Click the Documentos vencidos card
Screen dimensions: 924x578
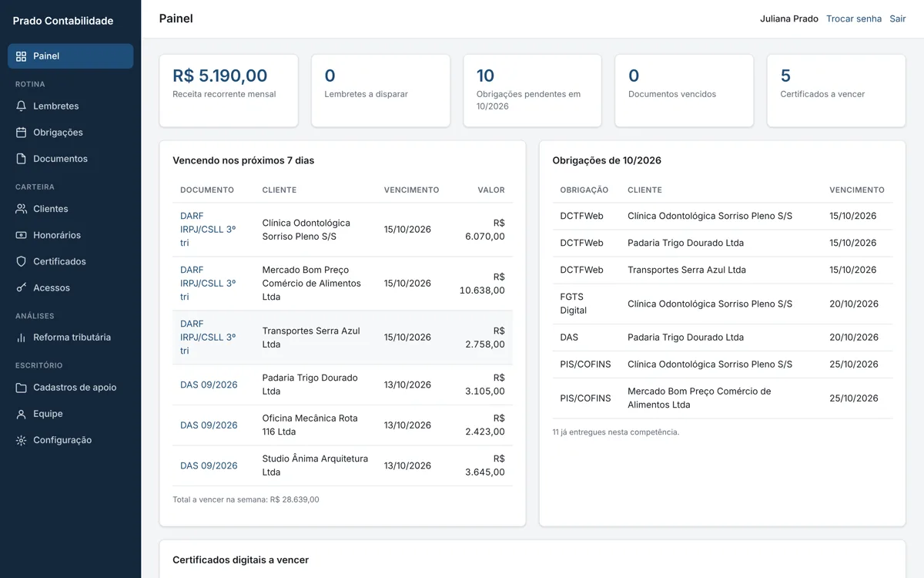[684, 91]
